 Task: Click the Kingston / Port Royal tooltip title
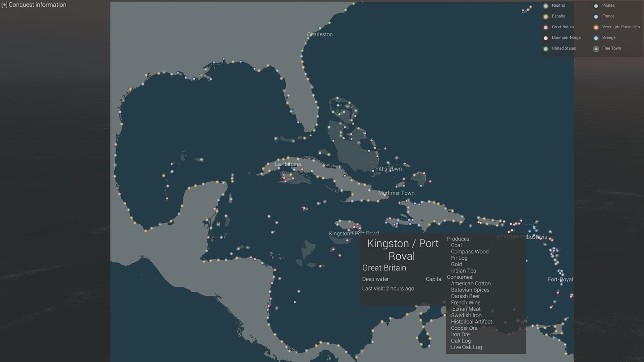pos(403,250)
